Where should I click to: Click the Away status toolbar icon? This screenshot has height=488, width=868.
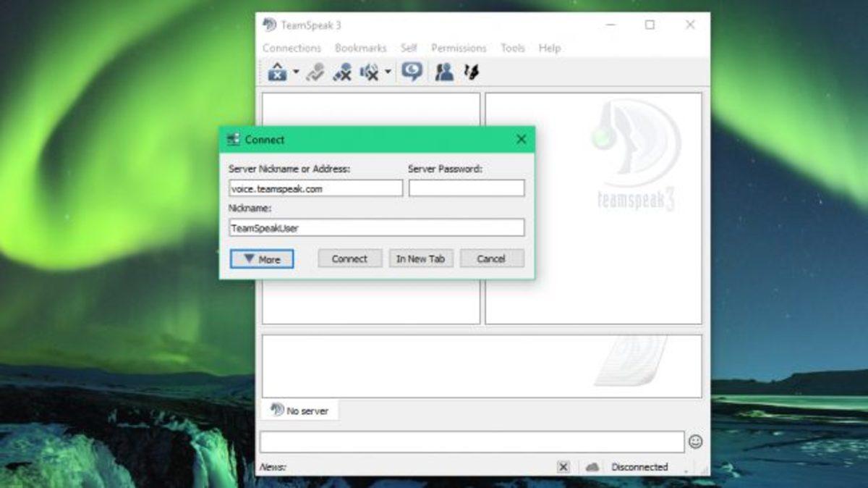click(x=277, y=72)
